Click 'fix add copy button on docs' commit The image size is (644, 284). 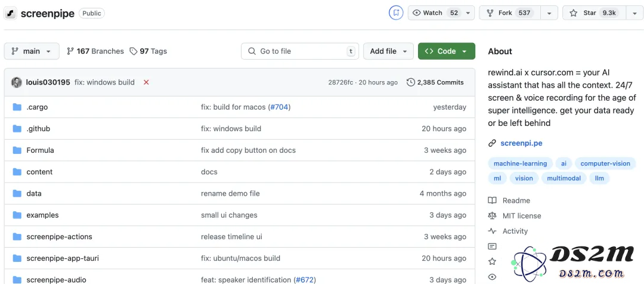(249, 150)
